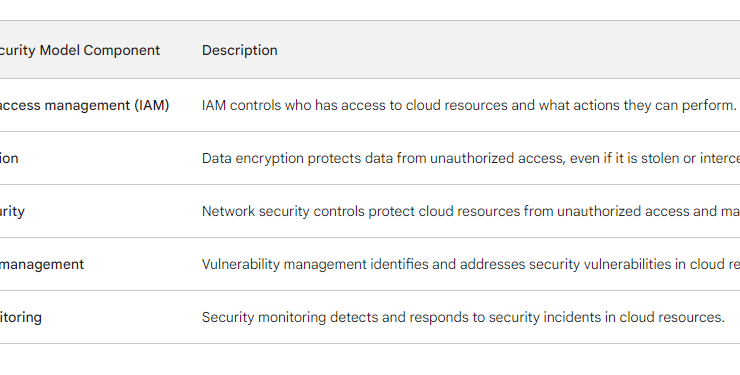Click the word 'Vulnerability' in the description
The height and width of the screenshot is (375, 740).
pyautogui.click(x=241, y=264)
